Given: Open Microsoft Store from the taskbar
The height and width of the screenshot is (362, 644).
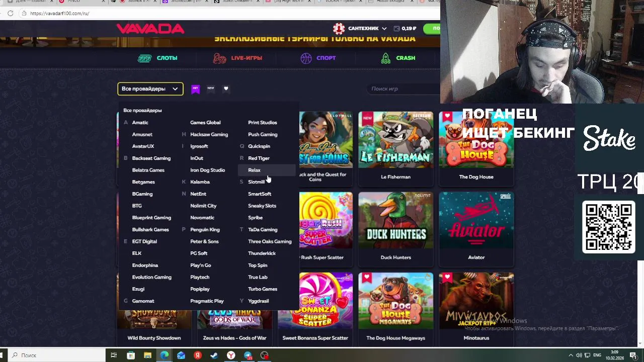Looking at the screenshot, I should pos(131,355).
